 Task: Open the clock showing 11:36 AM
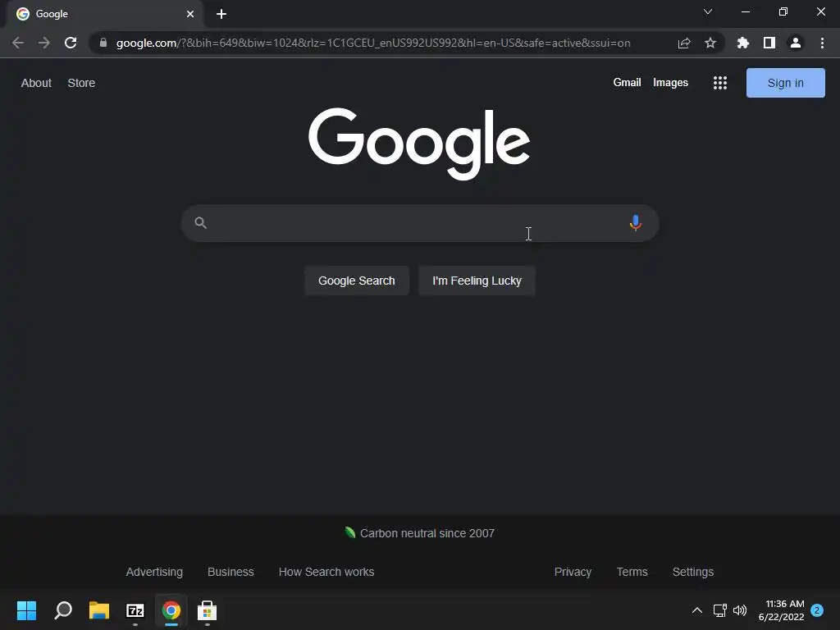(x=782, y=610)
